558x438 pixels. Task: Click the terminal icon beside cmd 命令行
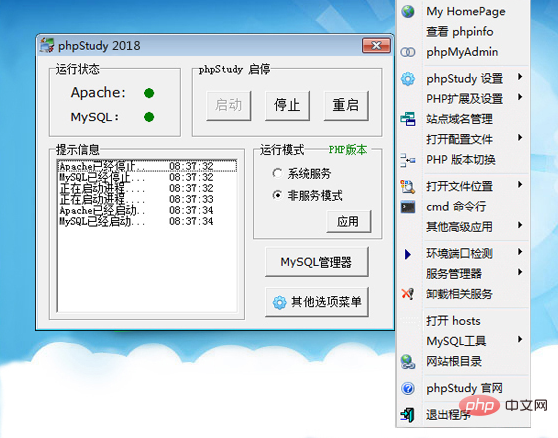click(408, 207)
